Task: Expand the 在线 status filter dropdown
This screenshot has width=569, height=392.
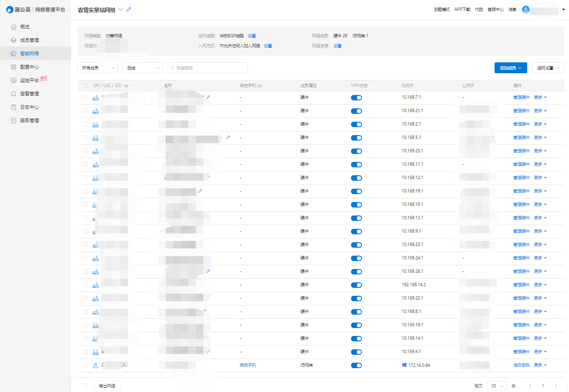Action: tap(143, 68)
